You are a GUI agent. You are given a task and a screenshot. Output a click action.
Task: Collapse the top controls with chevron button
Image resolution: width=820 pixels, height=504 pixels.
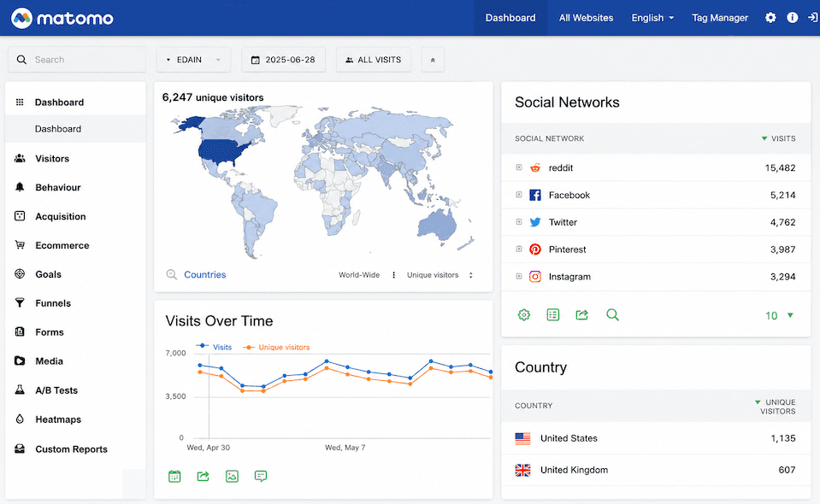(433, 60)
